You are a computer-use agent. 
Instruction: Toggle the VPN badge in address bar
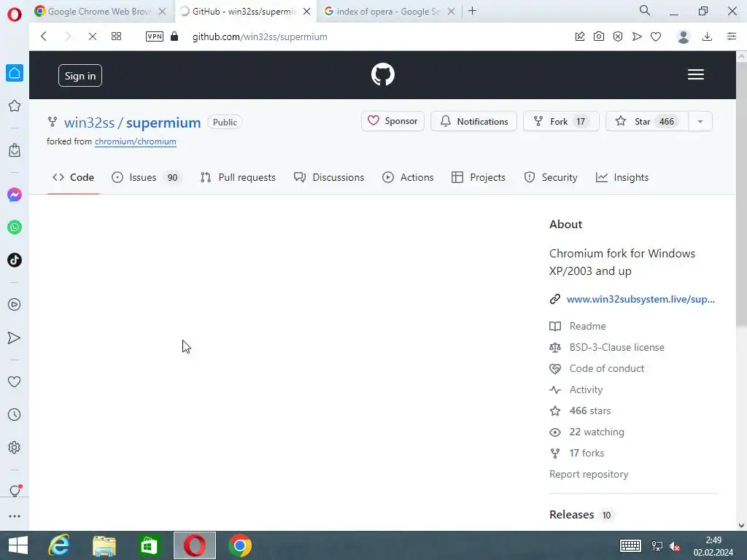pos(155,36)
